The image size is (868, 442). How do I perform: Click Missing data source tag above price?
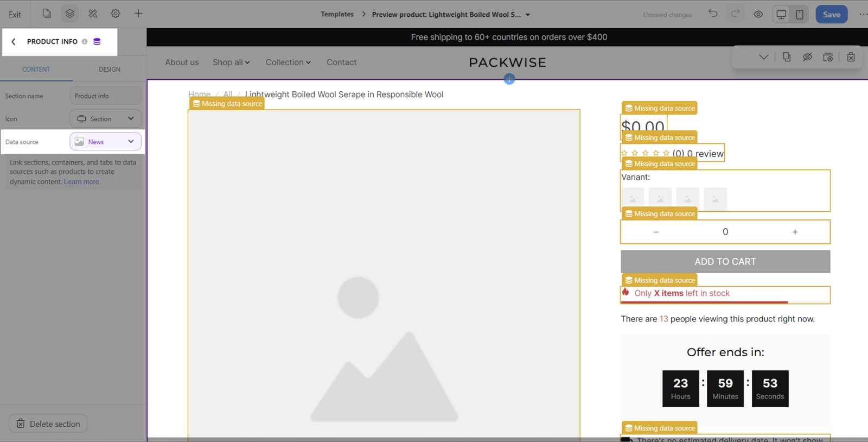[x=659, y=108]
